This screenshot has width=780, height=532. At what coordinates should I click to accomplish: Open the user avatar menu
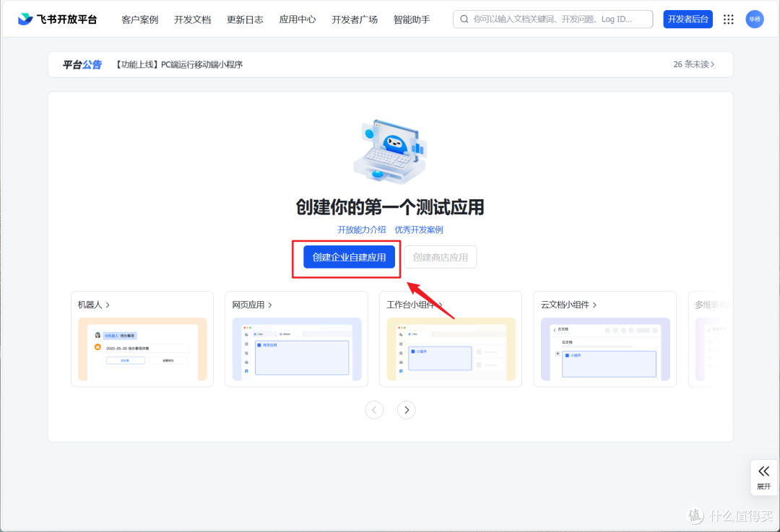(755, 19)
